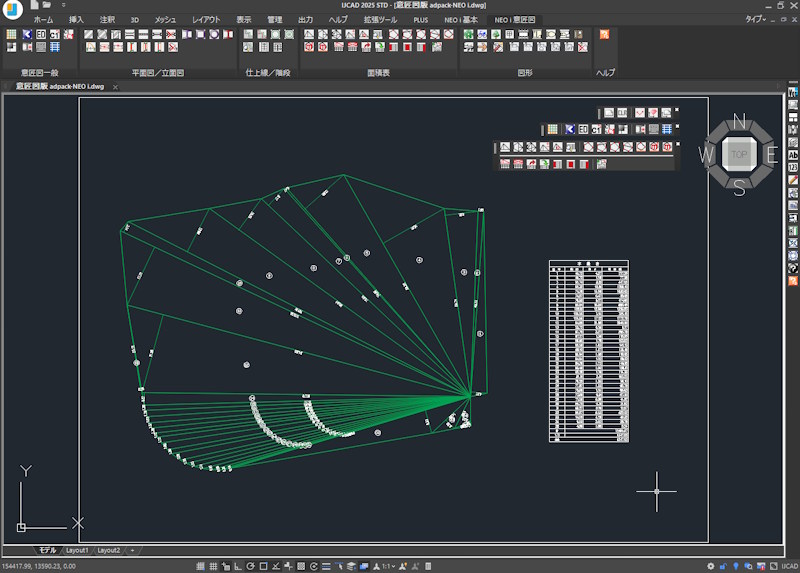
Task: Click the ED icon in floating toolbar
Action: coord(582,130)
